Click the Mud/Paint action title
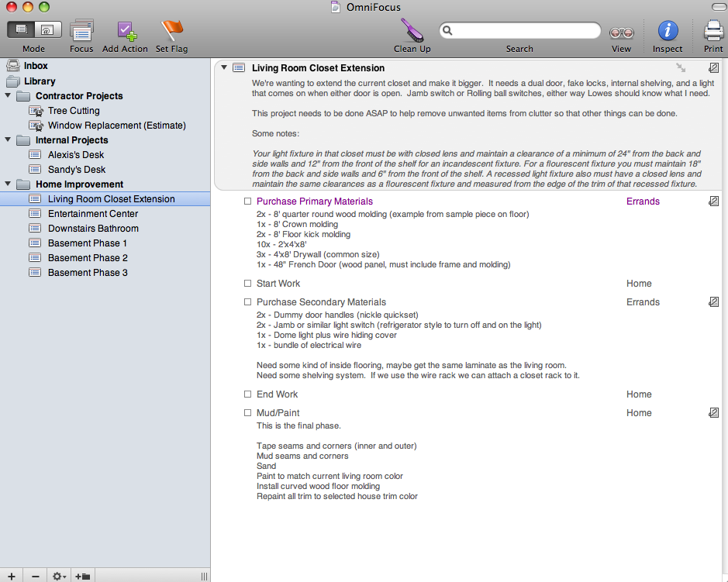Viewport: 728px width, 582px height. (278, 413)
